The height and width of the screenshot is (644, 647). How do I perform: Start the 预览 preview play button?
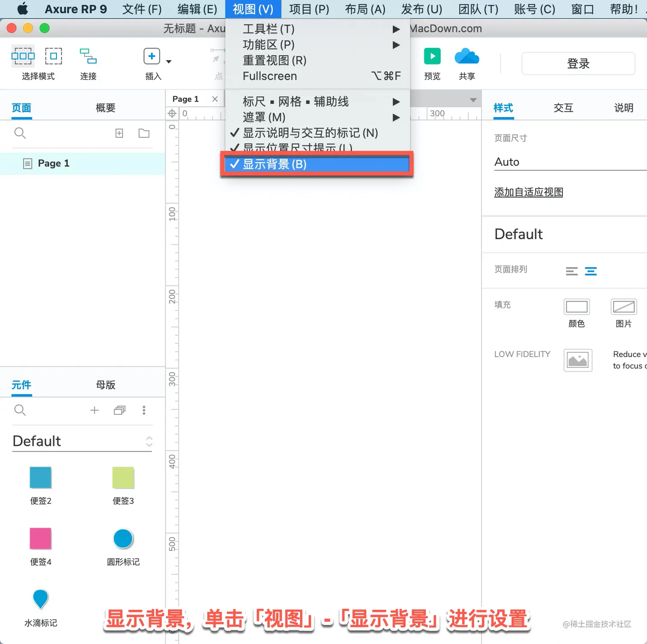[432, 56]
